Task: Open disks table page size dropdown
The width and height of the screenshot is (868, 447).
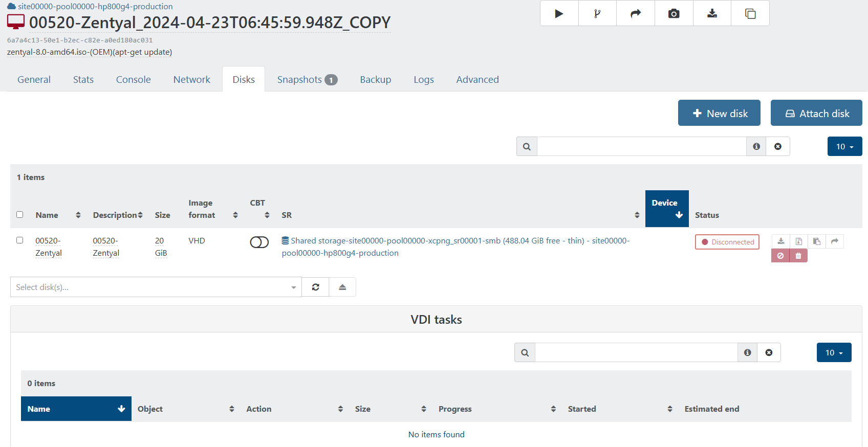Action: (844, 147)
